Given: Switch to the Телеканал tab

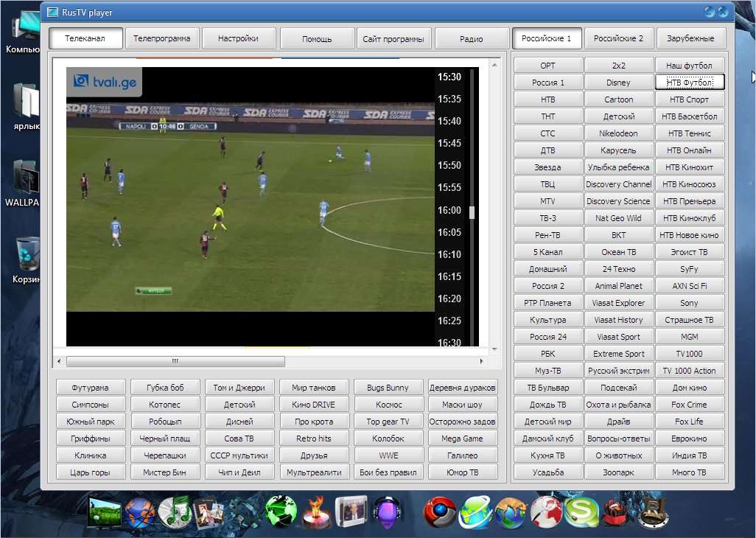Looking at the screenshot, I should 85,38.
